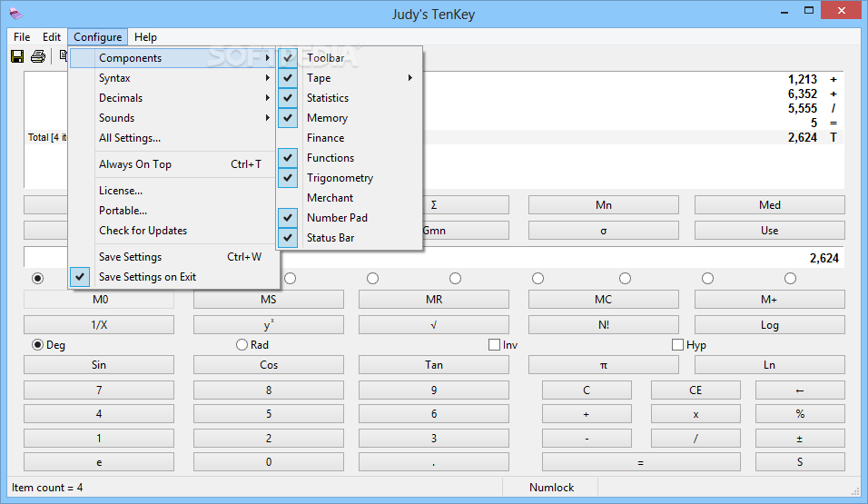Open the Components submenu
Screen dimensions: 868x504
[173, 58]
